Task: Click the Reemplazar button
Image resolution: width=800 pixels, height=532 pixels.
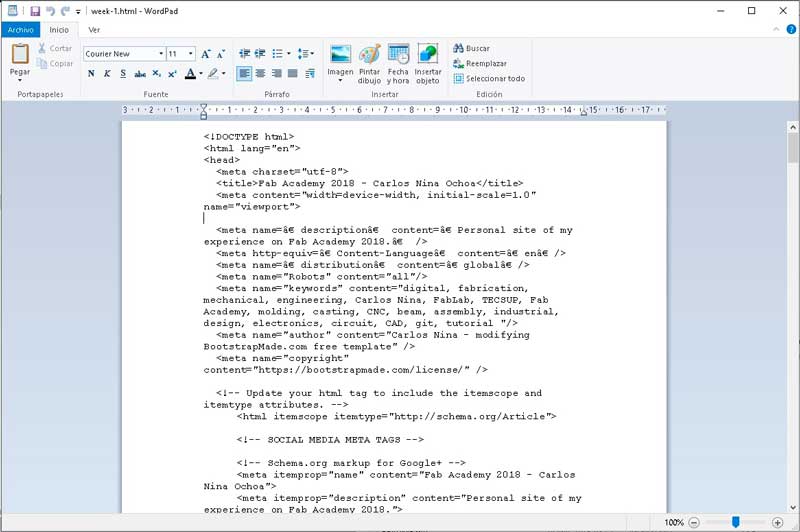Action: pyautogui.click(x=480, y=63)
